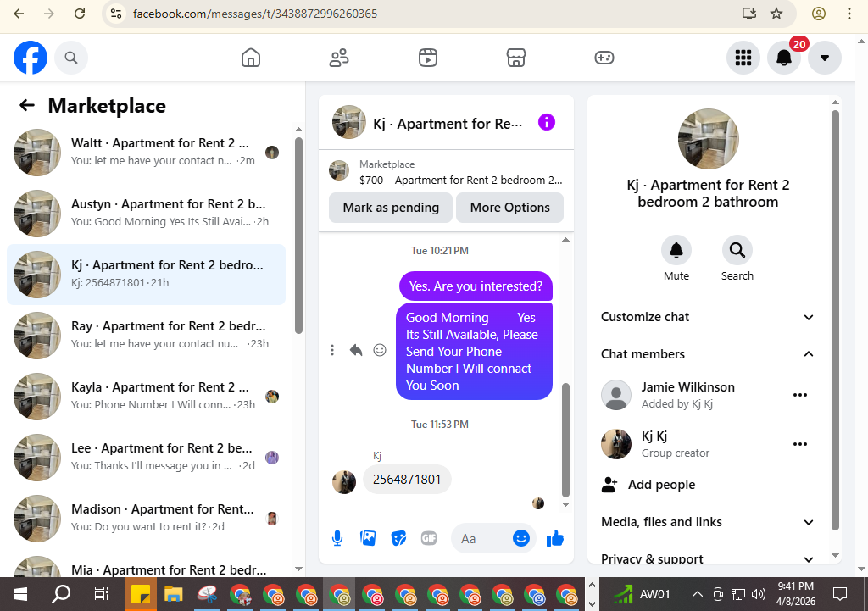Open the Facebook logo home link

(x=31, y=58)
